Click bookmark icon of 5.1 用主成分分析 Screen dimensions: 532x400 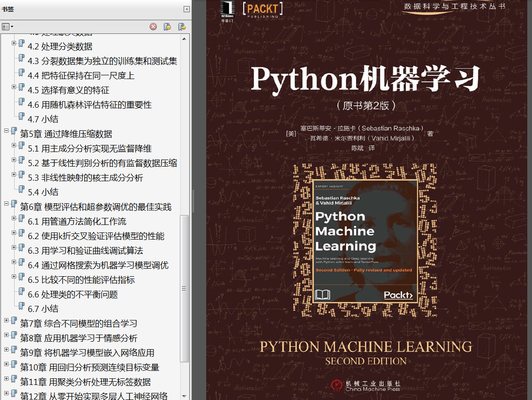pos(21,145)
